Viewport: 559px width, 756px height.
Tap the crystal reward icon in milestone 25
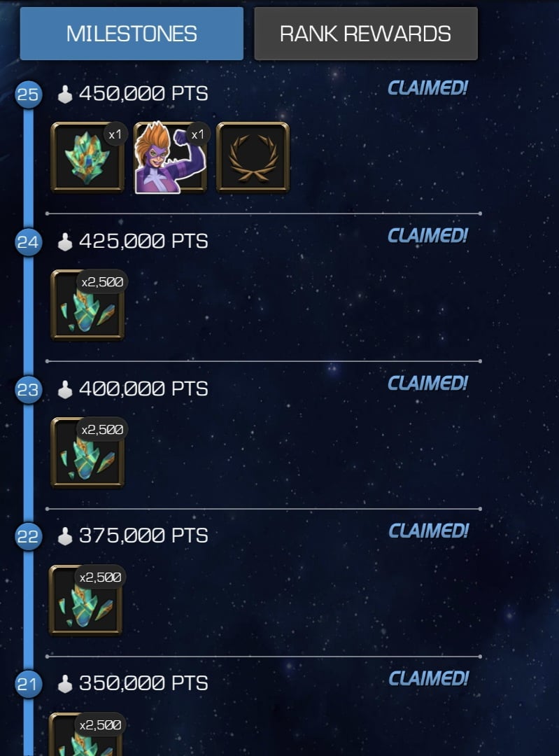(x=87, y=157)
